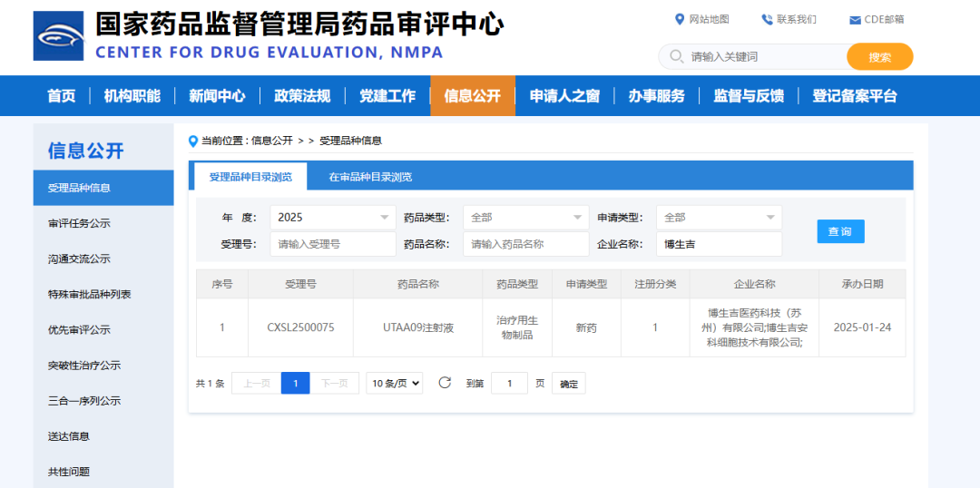
Task: Click the 博生吉医药科技 company name cell
Action: (754, 327)
